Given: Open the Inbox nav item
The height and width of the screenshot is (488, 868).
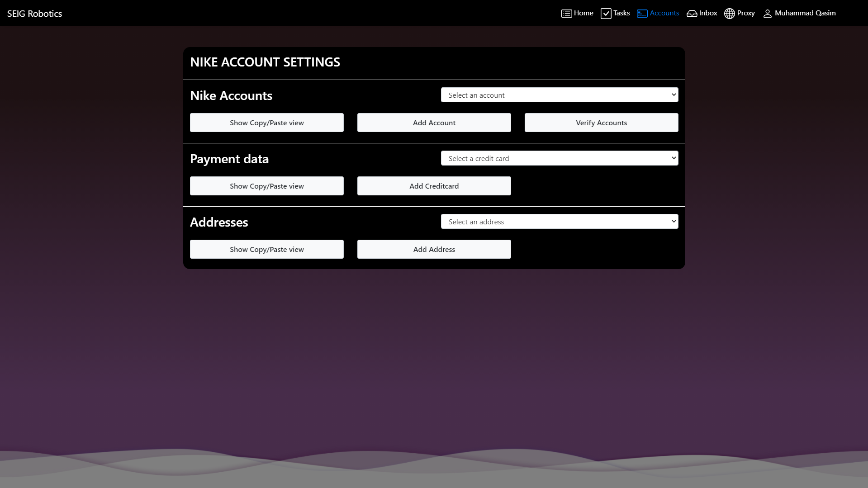Looking at the screenshot, I should (x=708, y=13).
